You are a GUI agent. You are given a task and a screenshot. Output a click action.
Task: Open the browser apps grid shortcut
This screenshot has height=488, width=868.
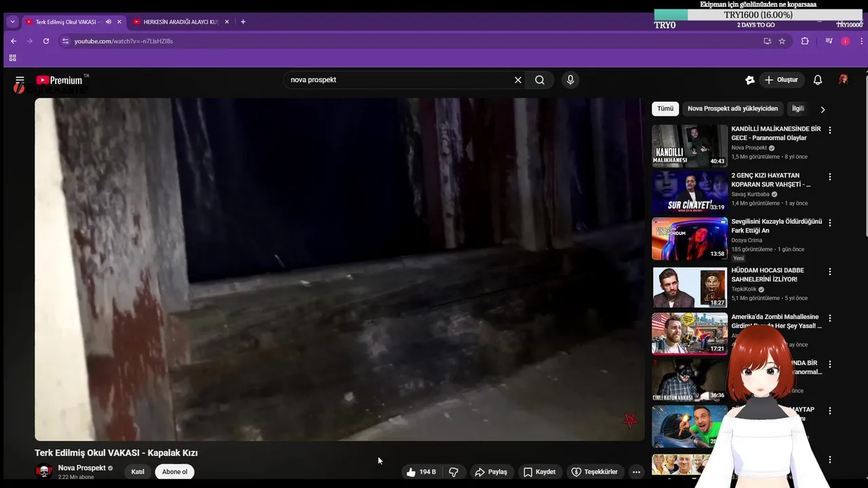click(x=12, y=58)
